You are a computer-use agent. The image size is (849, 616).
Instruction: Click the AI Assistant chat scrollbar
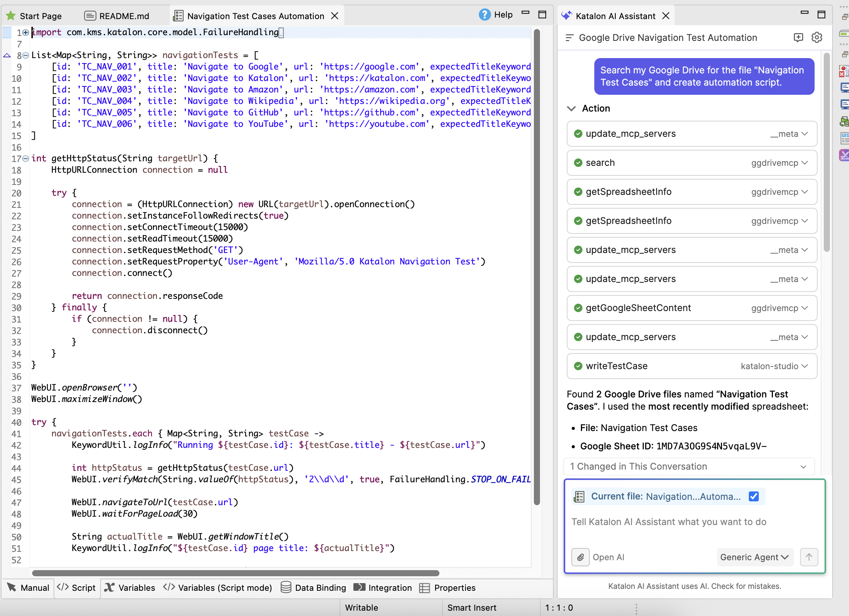[x=827, y=153]
